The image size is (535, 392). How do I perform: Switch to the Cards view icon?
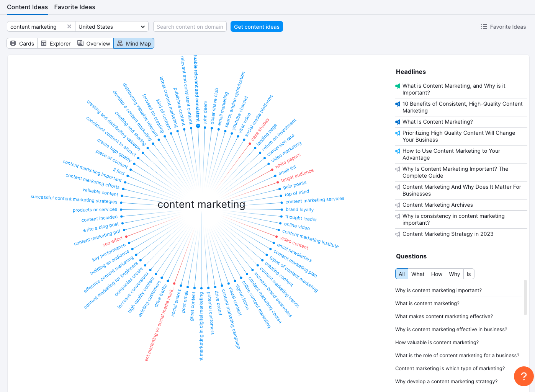point(22,43)
